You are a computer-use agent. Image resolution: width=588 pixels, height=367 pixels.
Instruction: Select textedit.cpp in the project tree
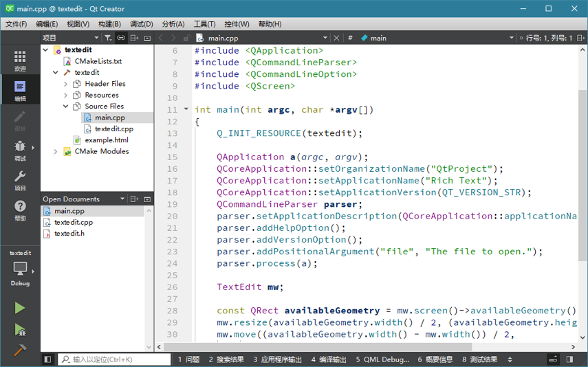tap(113, 129)
